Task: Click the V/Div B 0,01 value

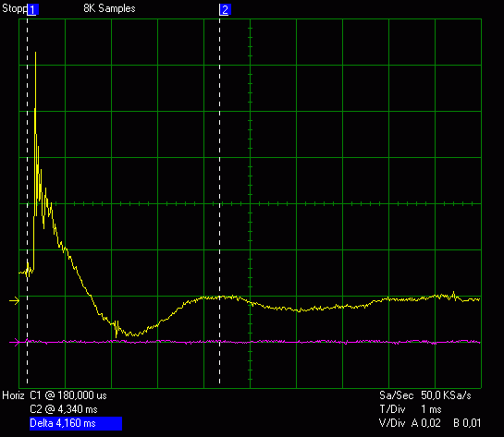Action: tap(467, 423)
